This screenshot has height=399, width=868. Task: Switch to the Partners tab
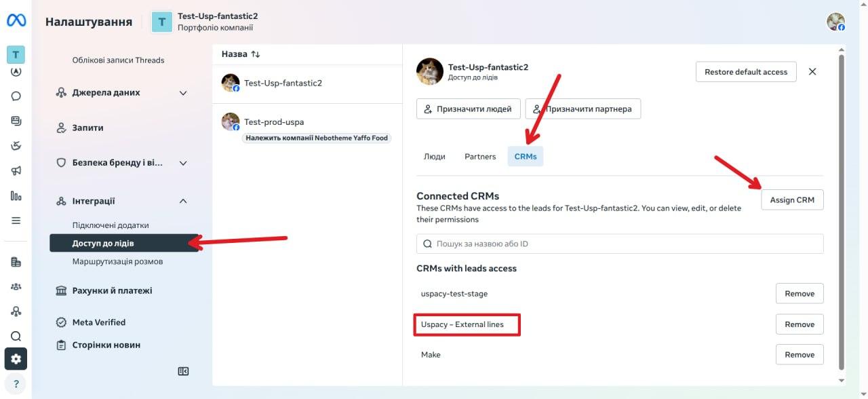point(480,157)
